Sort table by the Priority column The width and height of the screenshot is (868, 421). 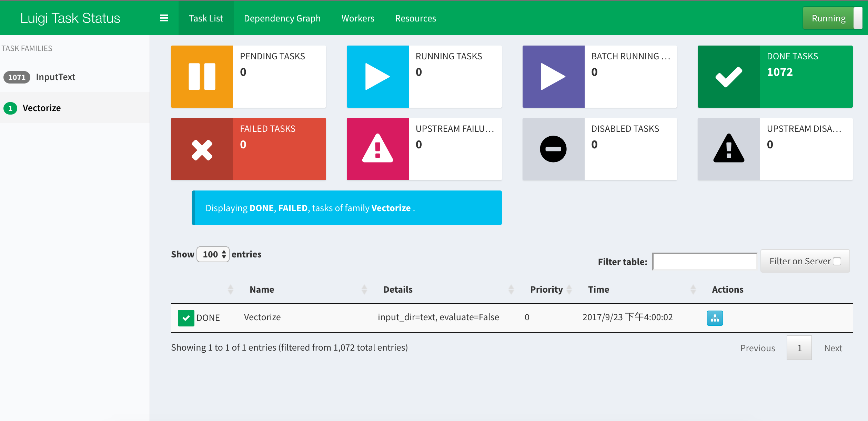point(546,290)
